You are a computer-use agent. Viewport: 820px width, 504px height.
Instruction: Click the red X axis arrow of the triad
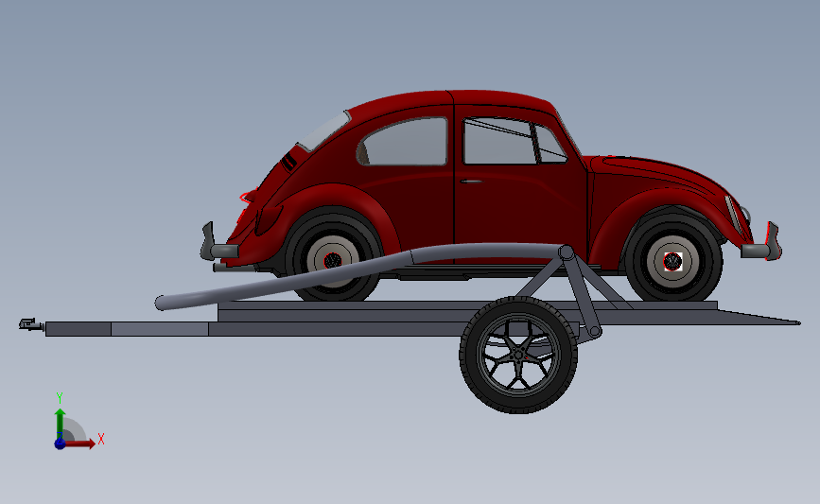pos(81,443)
